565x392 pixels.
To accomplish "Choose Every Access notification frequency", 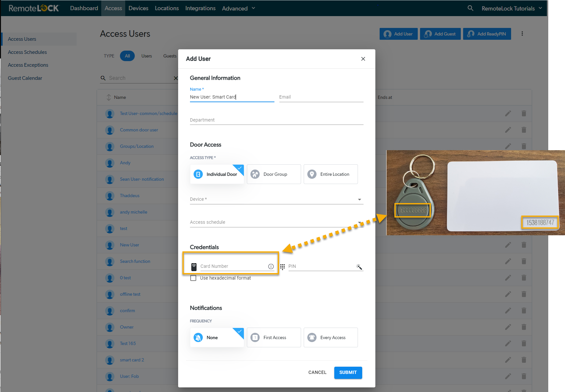I will pos(330,337).
